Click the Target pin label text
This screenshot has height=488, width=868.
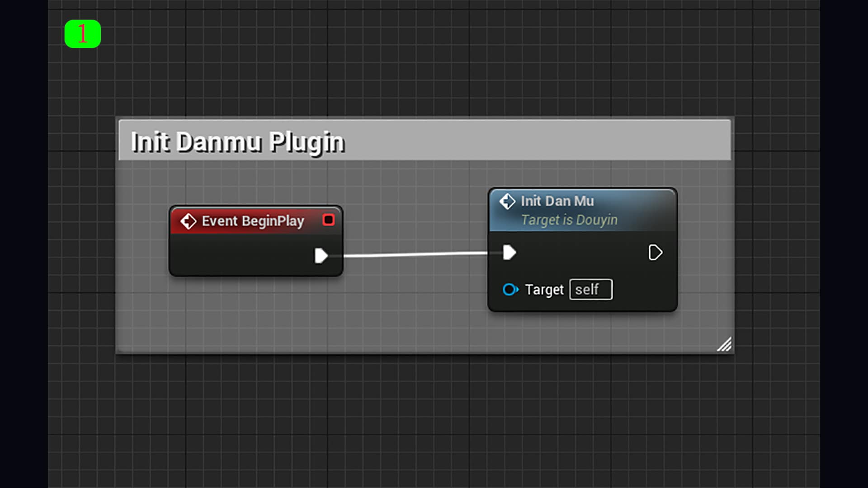[544, 290]
